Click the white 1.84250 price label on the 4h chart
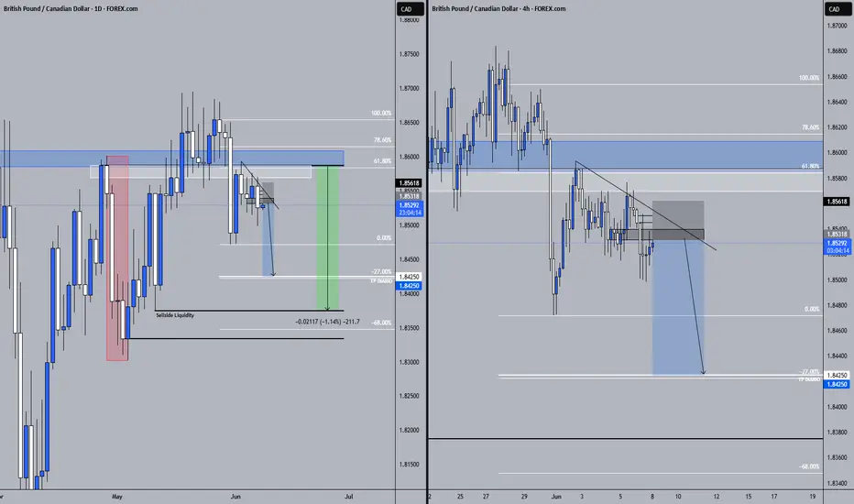The image size is (854, 504). (x=838, y=376)
